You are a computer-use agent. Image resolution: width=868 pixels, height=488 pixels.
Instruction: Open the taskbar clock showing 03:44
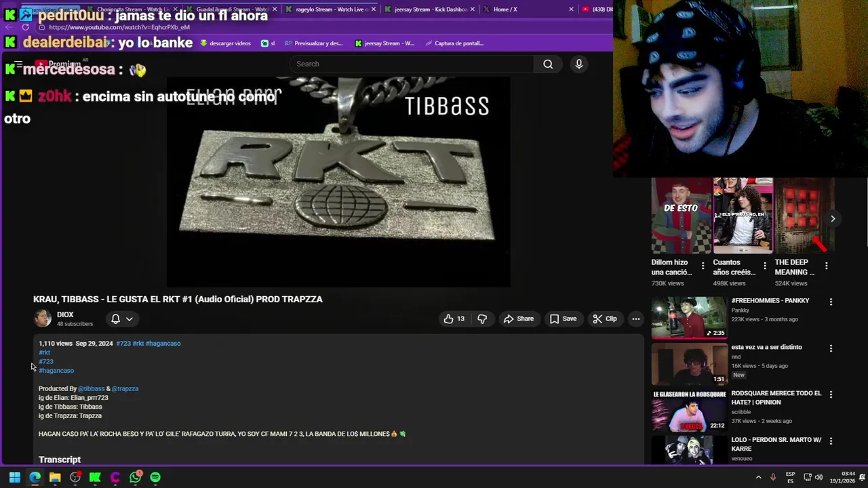pyautogui.click(x=842, y=477)
